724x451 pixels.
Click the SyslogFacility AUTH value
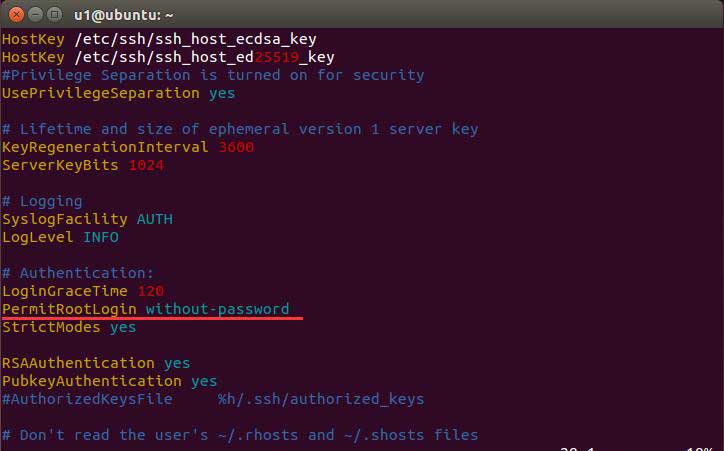[154, 219]
